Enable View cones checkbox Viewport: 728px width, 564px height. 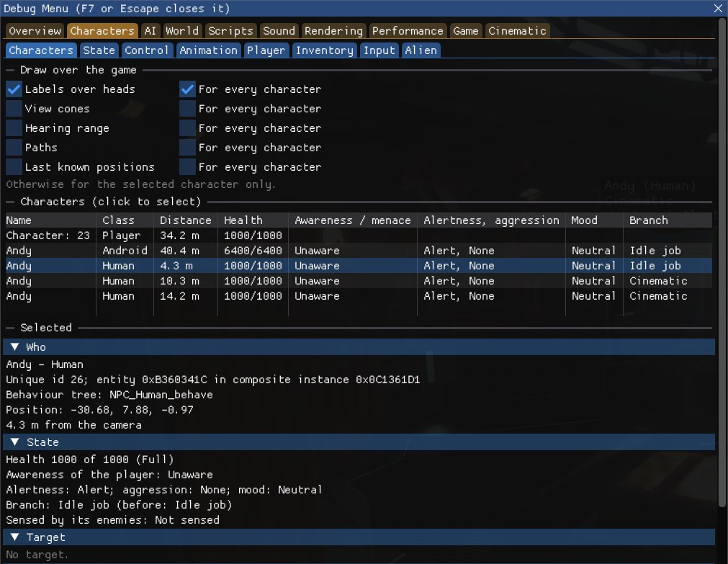(x=14, y=109)
